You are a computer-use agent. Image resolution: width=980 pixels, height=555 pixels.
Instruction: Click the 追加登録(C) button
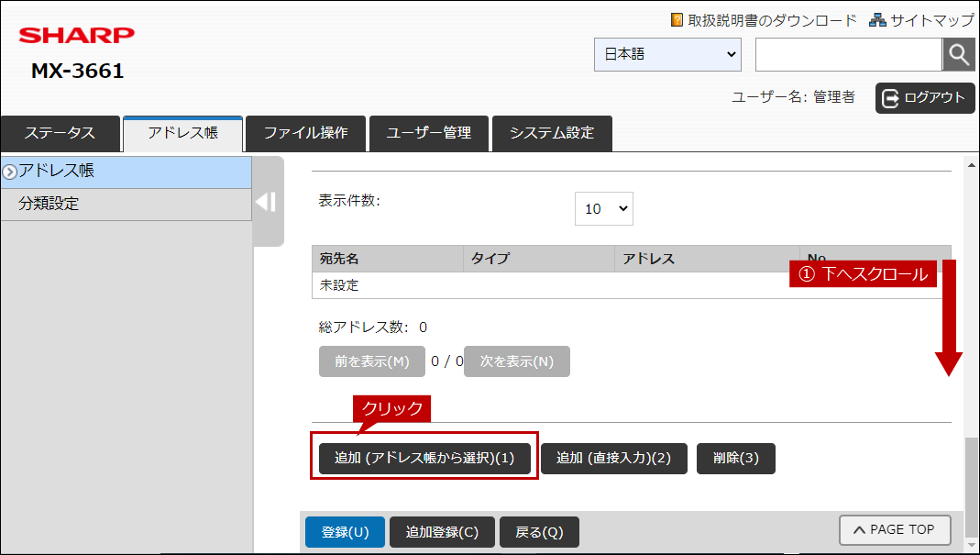[442, 532]
